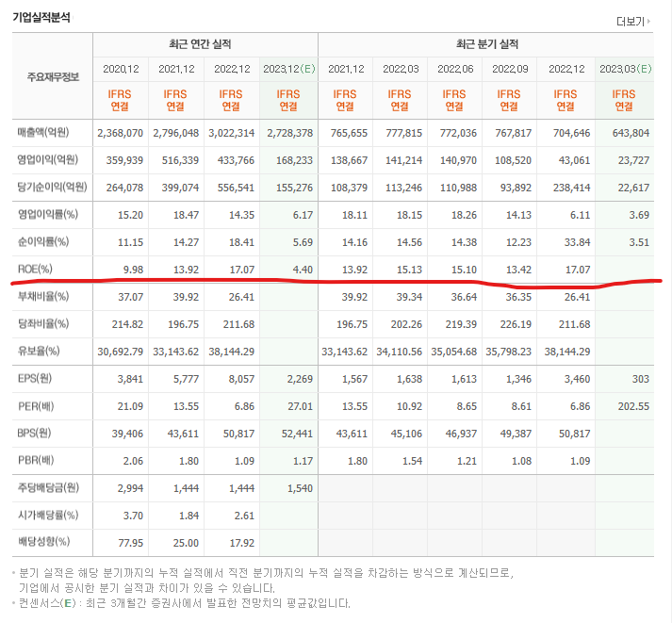Click the PBR(배) row label
The height and width of the screenshot is (623, 672).
[36, 461]
